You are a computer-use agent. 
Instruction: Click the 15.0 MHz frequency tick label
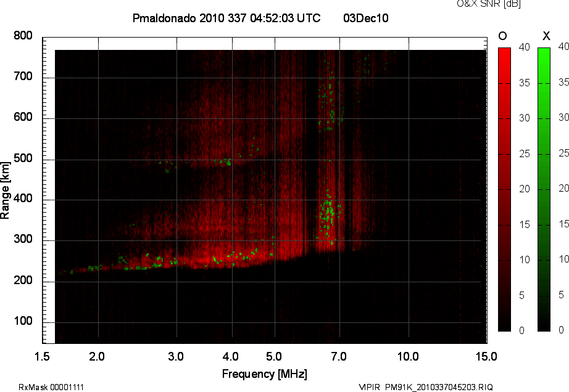486,356
